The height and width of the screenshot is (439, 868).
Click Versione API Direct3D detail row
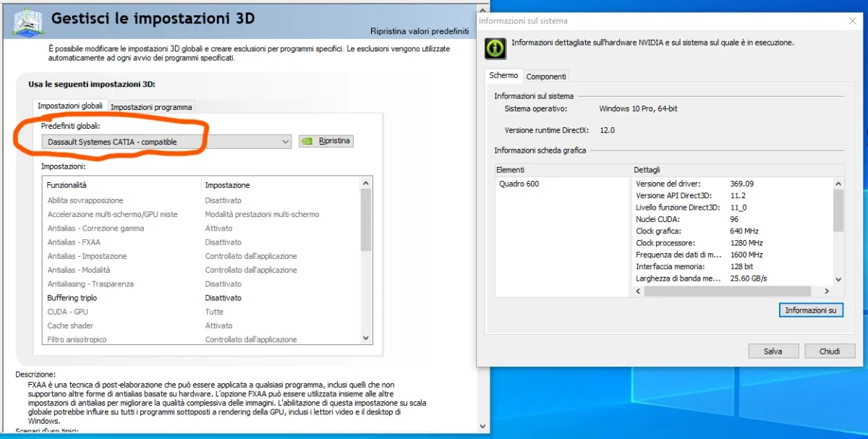pyautogui.click(x=732, y=195)
